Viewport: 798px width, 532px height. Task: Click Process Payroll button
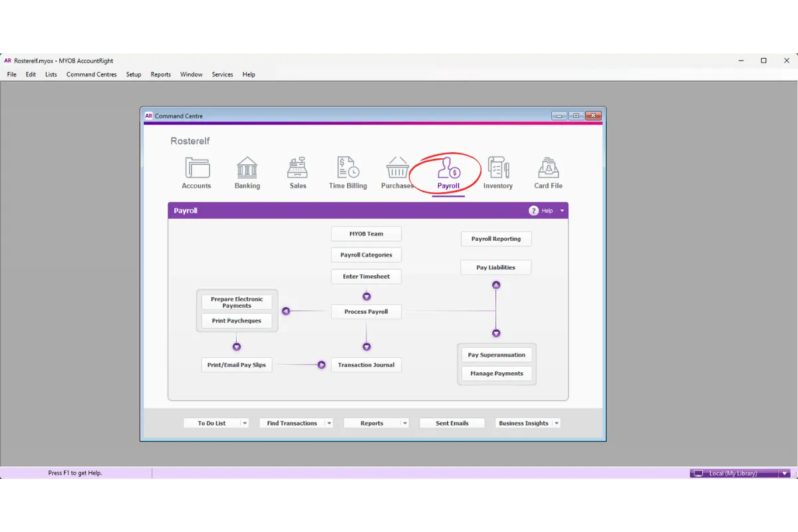366,312
